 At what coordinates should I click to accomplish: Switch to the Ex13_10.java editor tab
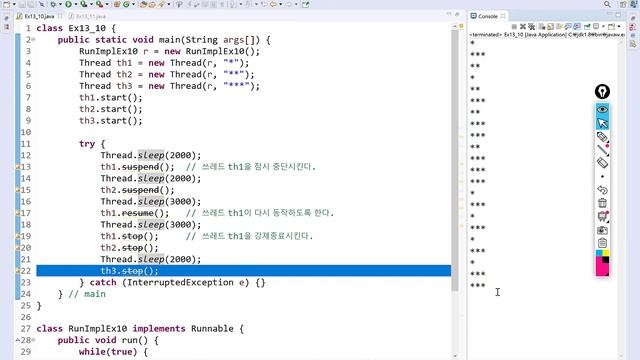click(x=39, y=16)
